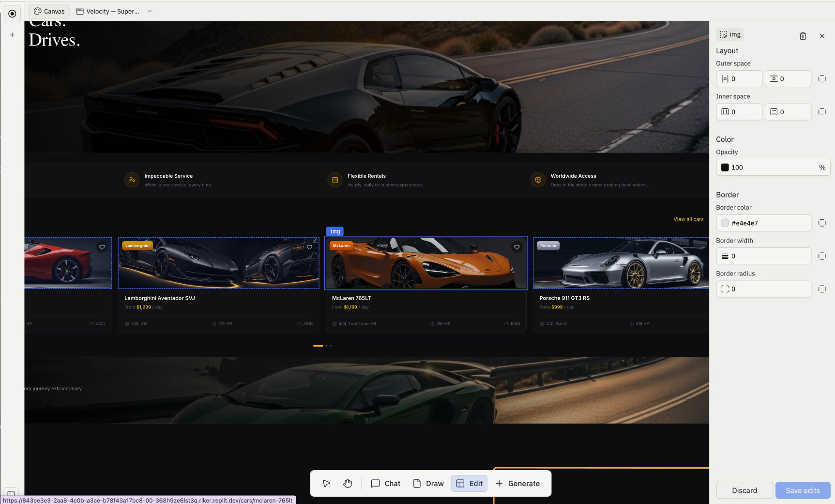Edit the border radius field

click(x=764, y=289)
